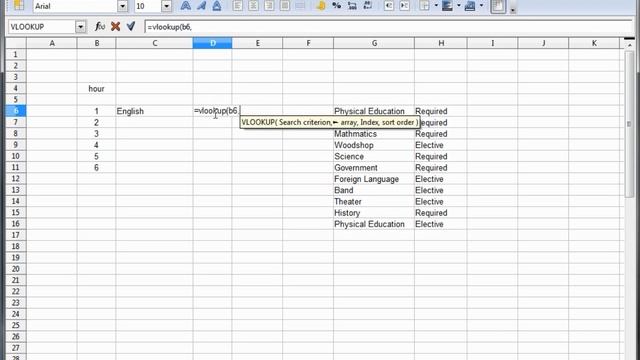
Task: Select row 6 header
Action: [x=16, y=111]
